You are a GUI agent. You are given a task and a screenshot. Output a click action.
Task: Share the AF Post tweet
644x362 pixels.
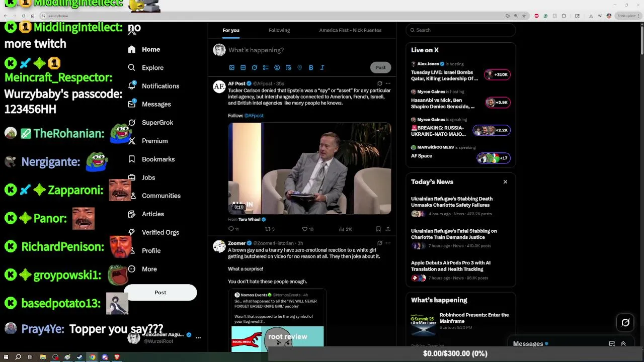tap(388, 229)
